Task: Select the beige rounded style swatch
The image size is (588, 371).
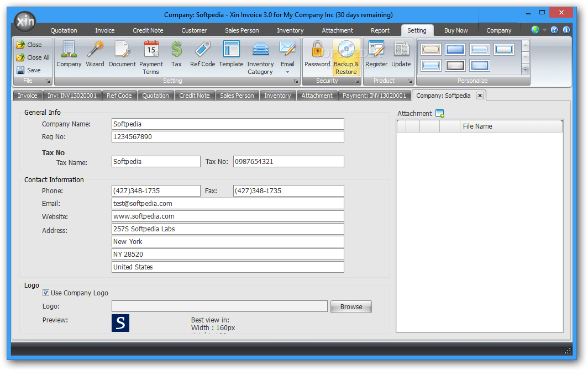Action: (431, 49)
